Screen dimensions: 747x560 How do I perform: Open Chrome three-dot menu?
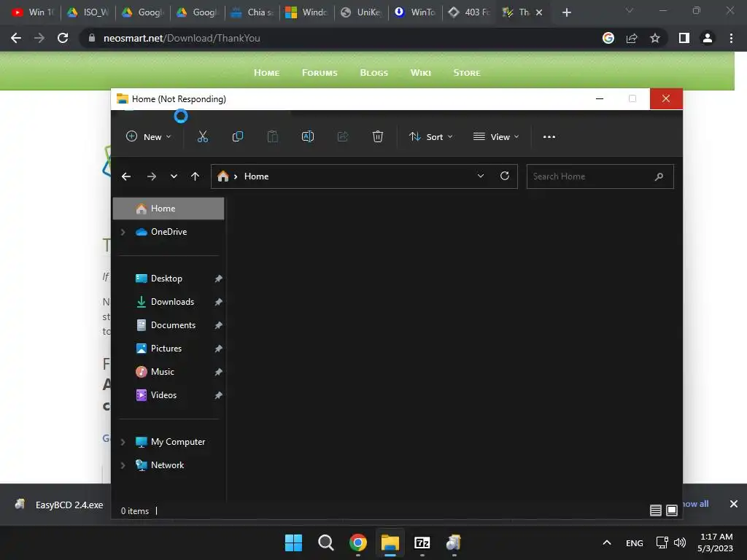pyautogui.click(x=731, y=38)
